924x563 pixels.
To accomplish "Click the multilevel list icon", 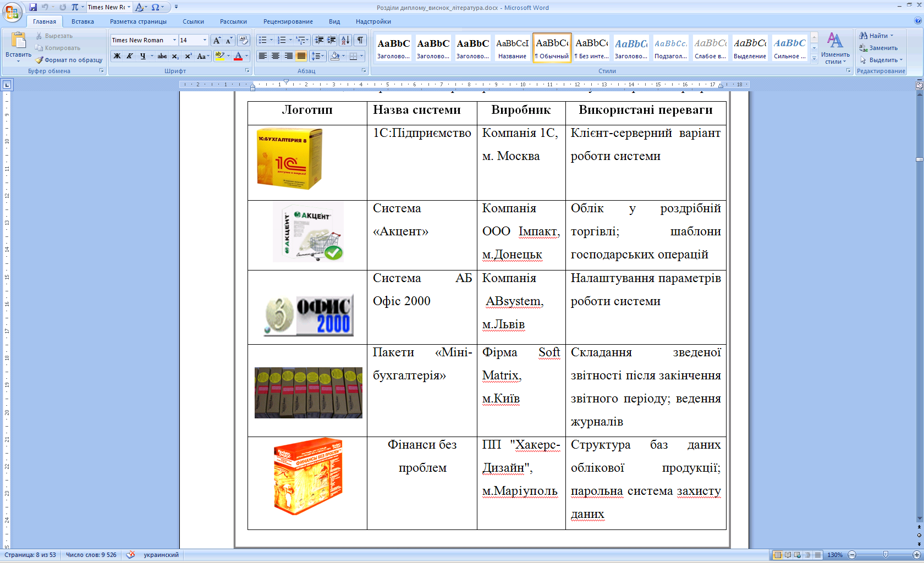I will pyautogui.click(x=300, y=40).
